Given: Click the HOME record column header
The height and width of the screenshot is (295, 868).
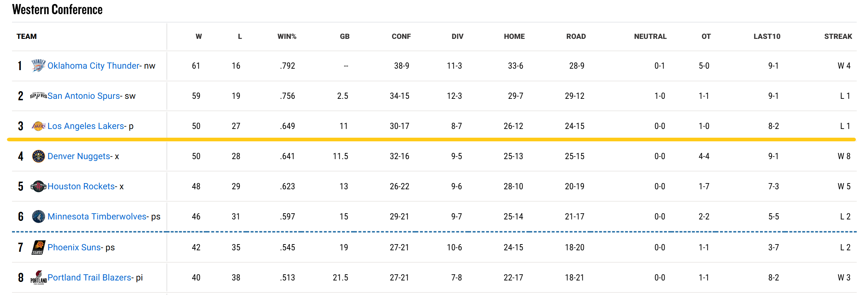Looking at the screenshot, I should (514, 36).
